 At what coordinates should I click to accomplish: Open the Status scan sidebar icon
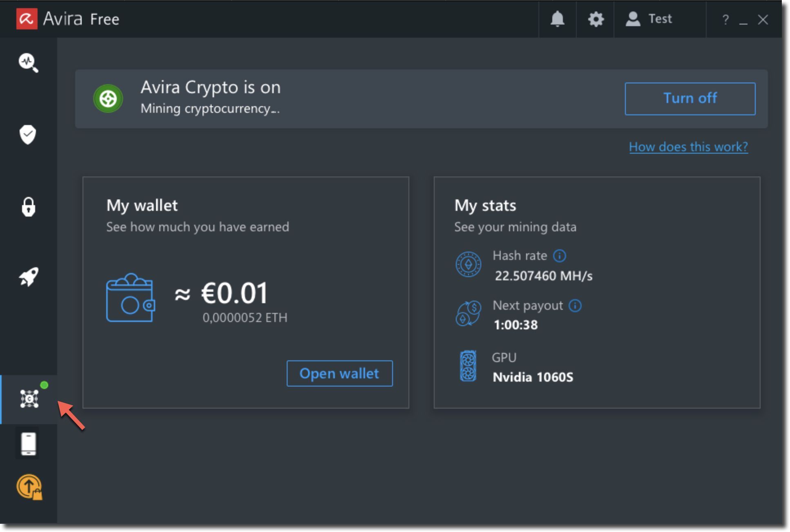tap(28, 63)
